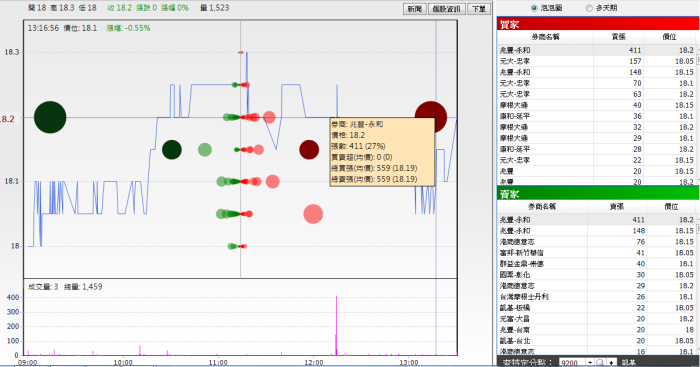Select seller row 元富-大昌 20 at 18.2
700x367 pixels.
[596, 319]
